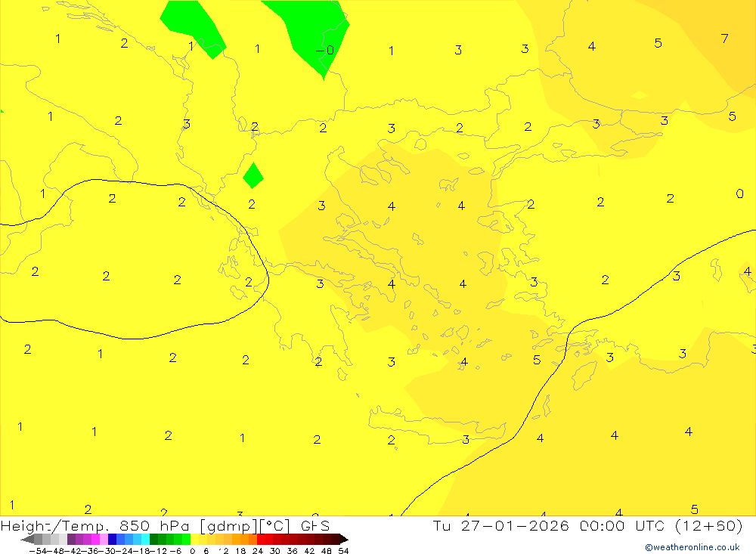756x554 pixels.
Task: Select the bright red legend swatch
Action: (261, 540)
